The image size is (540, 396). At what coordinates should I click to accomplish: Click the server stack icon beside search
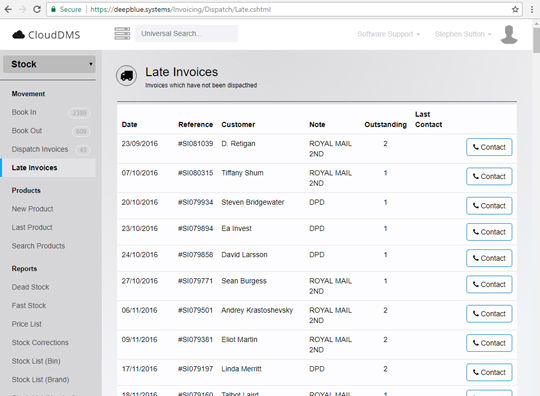122,33
